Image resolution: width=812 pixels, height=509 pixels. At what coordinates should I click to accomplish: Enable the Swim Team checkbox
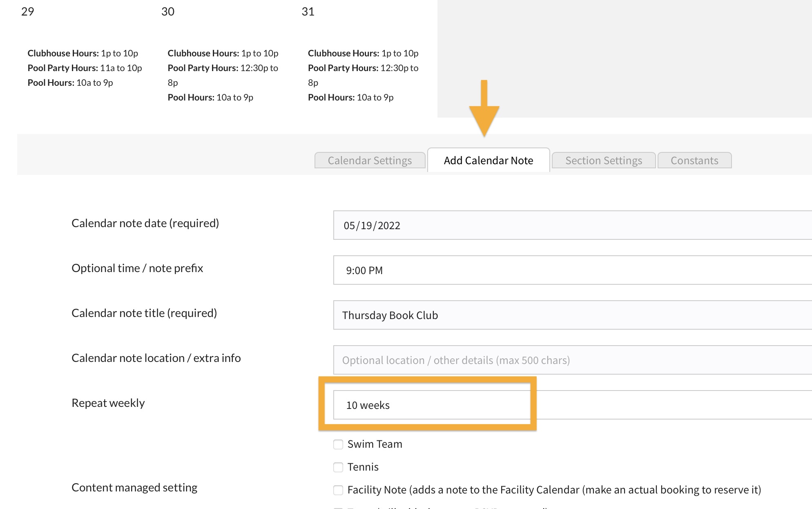[338, 444]
